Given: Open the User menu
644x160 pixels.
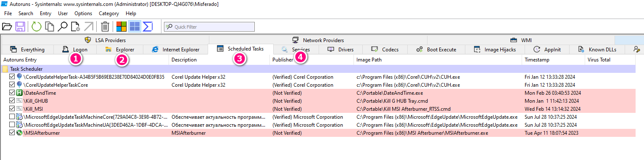Looking at the screenshot, I should (x=63, y=13).
